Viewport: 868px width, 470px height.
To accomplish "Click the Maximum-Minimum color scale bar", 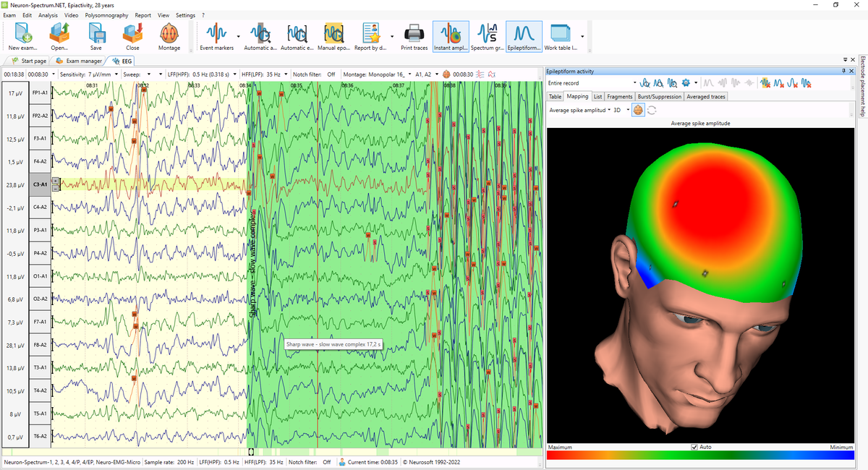I will click(701, 457).
